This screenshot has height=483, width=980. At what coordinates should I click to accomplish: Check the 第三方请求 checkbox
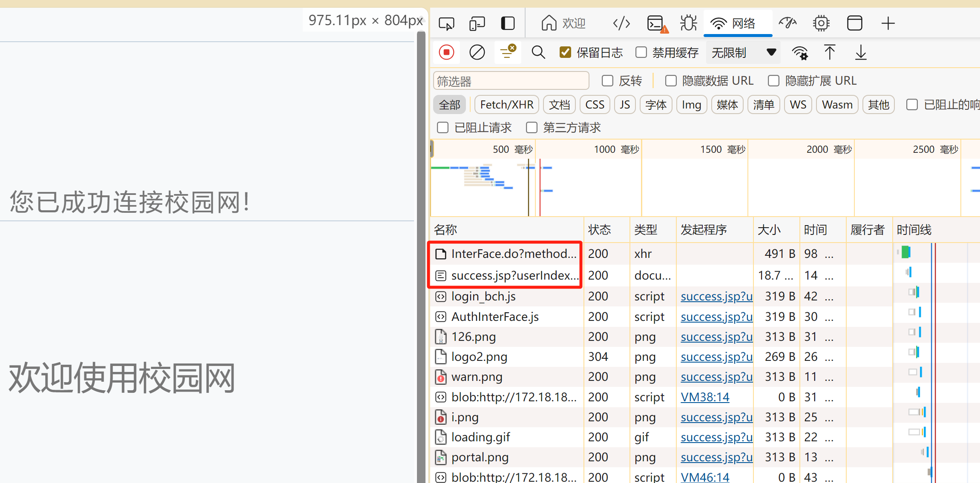point(532,128)
